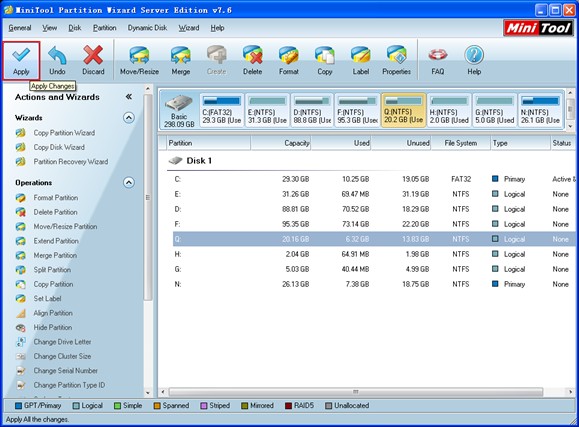
Task: Select the D: partition row
Action: (374, 209)
